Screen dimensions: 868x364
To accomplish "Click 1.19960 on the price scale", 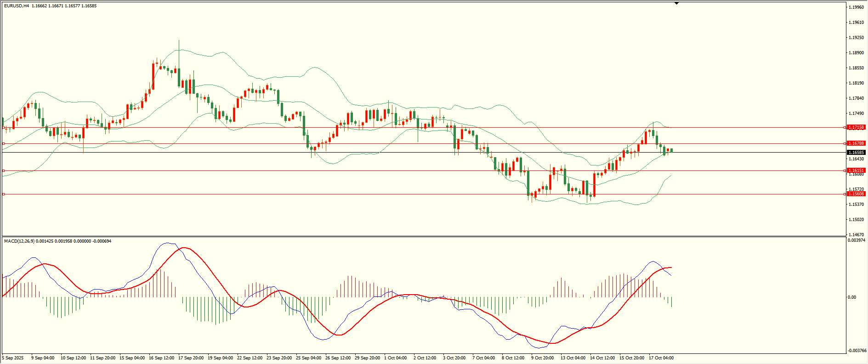I will pos(855,7).
